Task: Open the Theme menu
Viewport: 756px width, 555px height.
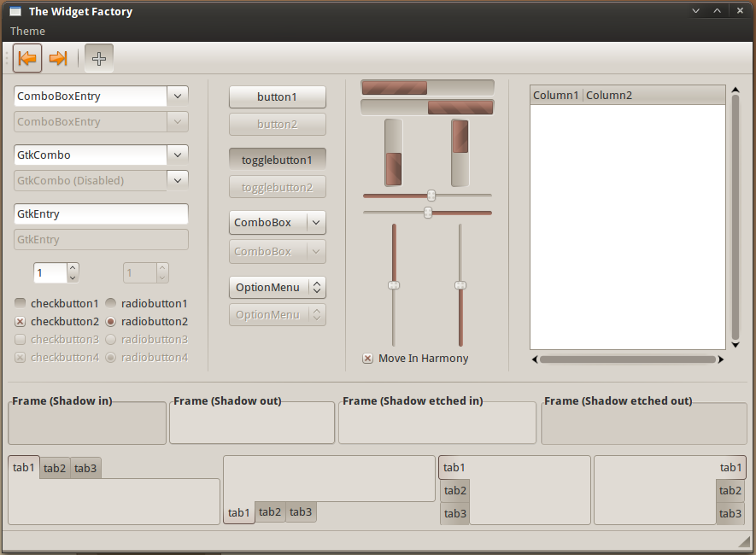Action: pyautogui.click(x=26, y=31)
